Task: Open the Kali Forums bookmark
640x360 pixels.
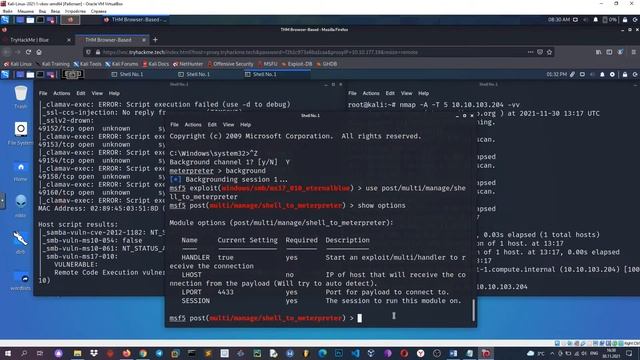Action: [x=121, y=64]
